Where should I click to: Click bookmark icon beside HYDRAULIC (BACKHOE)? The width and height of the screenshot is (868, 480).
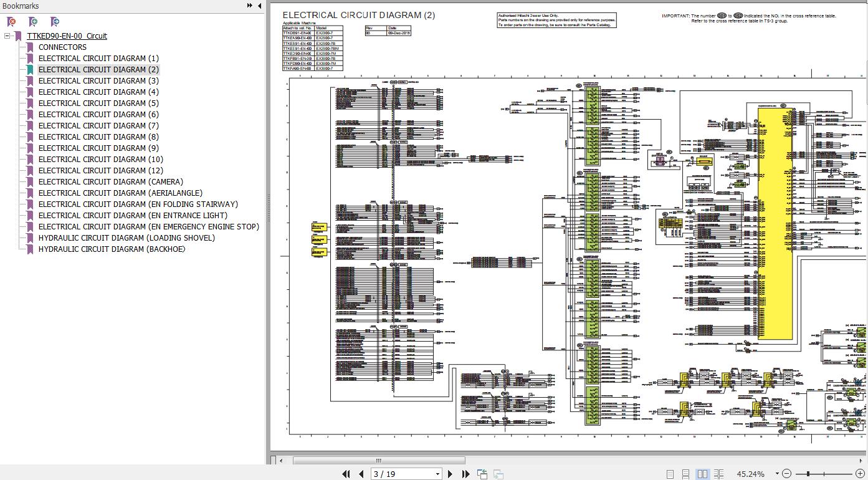click(30, 249)
